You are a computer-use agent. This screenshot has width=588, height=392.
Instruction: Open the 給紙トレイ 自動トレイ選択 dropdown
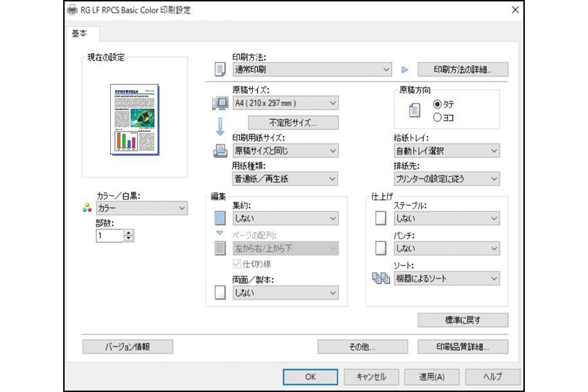[x=447, y=151]
